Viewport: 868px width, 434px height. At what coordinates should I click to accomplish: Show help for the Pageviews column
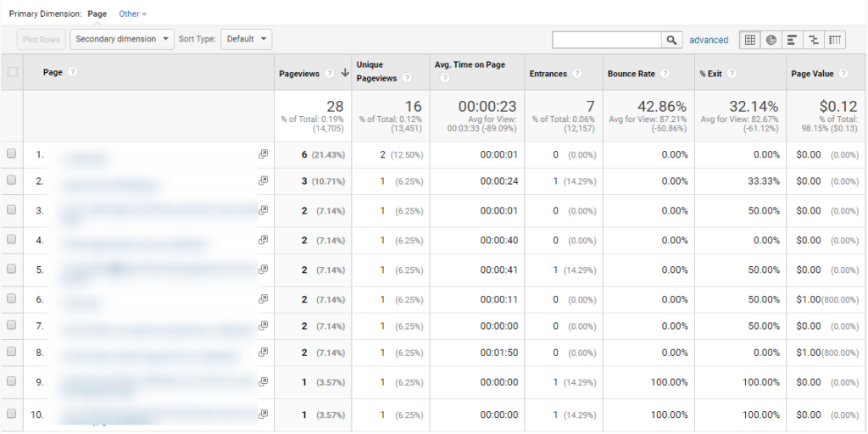click(330, 74)
